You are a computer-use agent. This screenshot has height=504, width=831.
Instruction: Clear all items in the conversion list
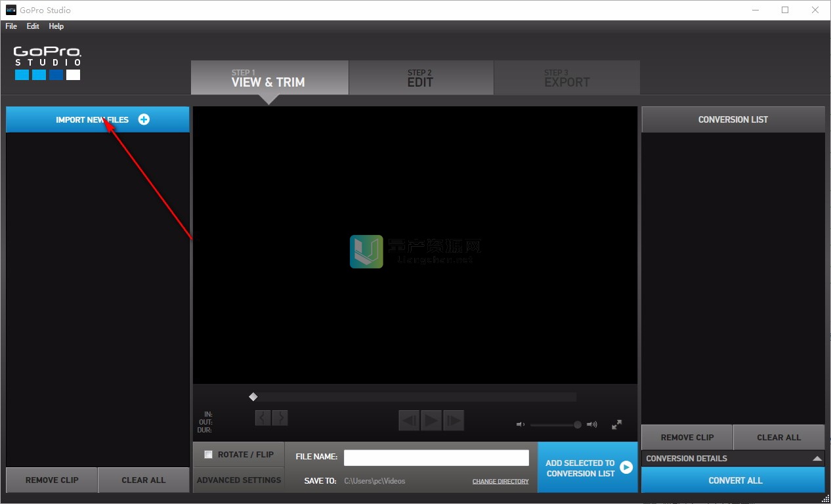[x=779, y=437]
